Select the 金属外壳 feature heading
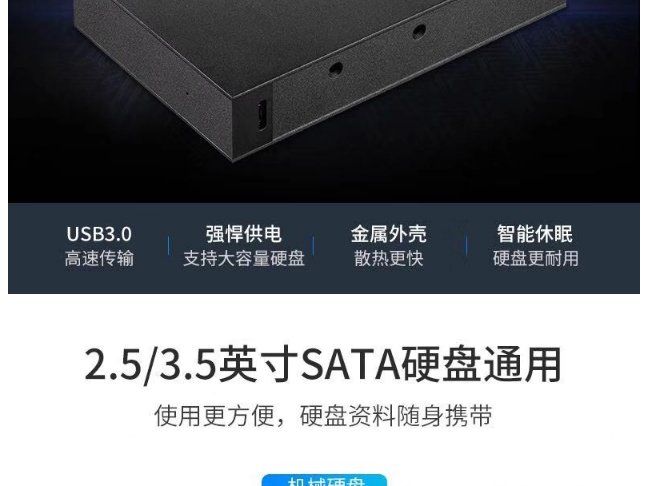 389,234
